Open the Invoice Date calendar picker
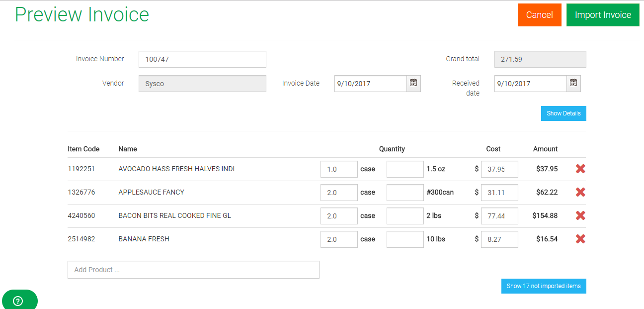This screenshot has height=309, width=644. 413,84
